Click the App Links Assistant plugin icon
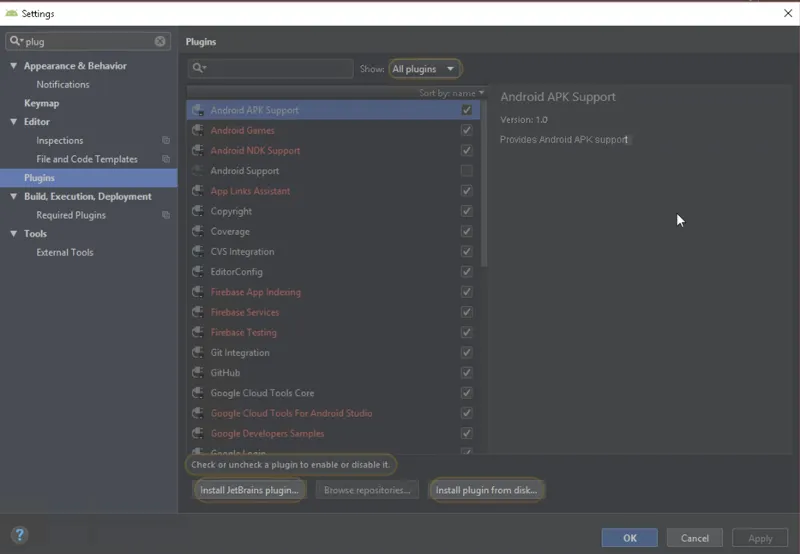This screenshot has width=800, height=554. click(x=198, y=191)
